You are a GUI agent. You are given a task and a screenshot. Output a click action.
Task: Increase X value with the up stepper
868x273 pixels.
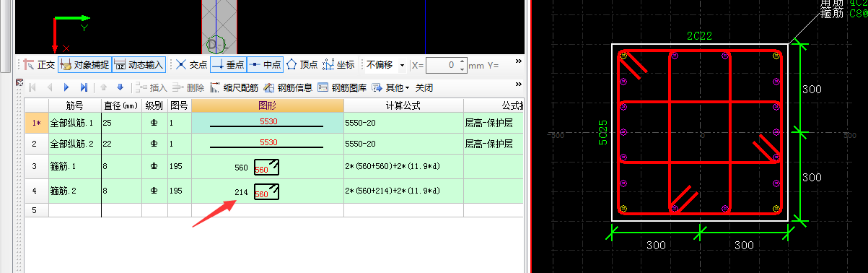coord(463,61)
